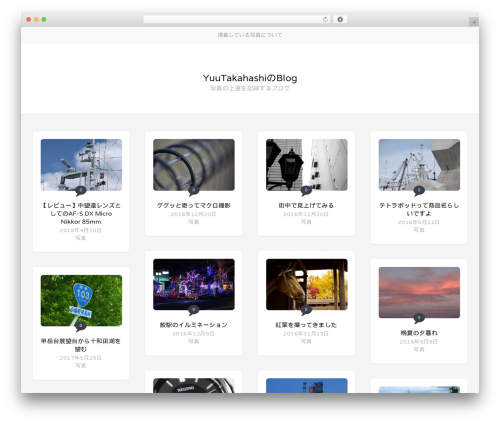Screen dimensions: 500x423
Task: Click the comment bubble under the ship mast photo
Action: 81,191
